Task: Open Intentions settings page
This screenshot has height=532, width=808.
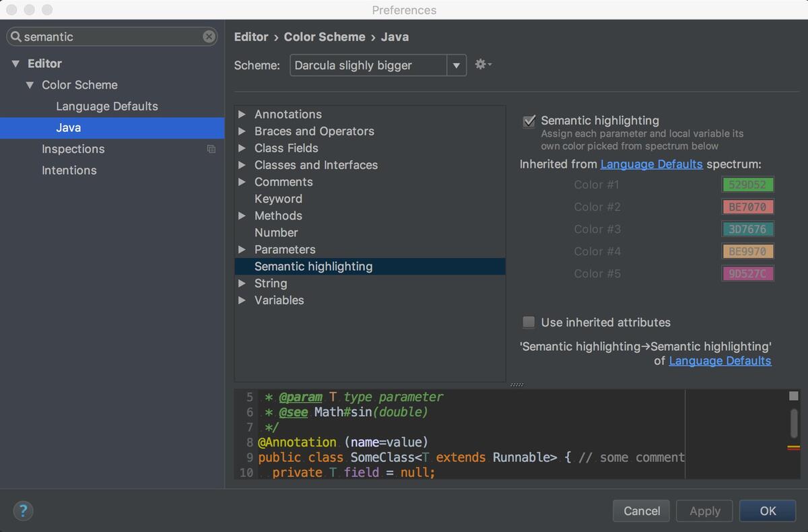Action: point(69,170)
